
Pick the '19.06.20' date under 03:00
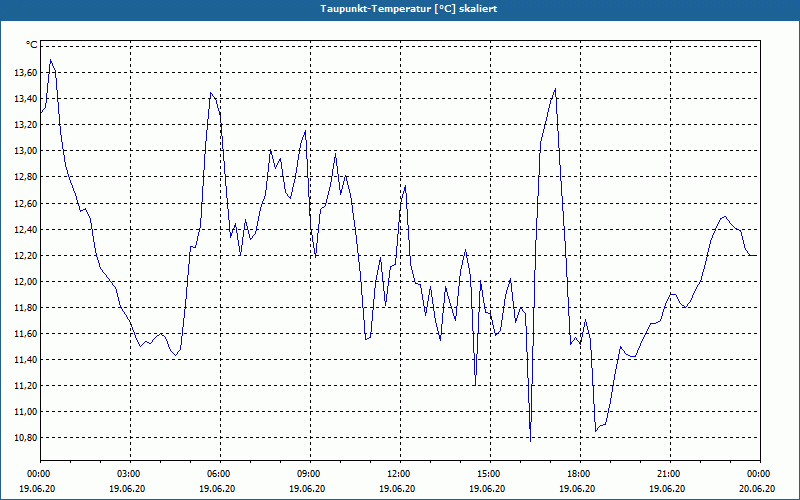(128, 489)
